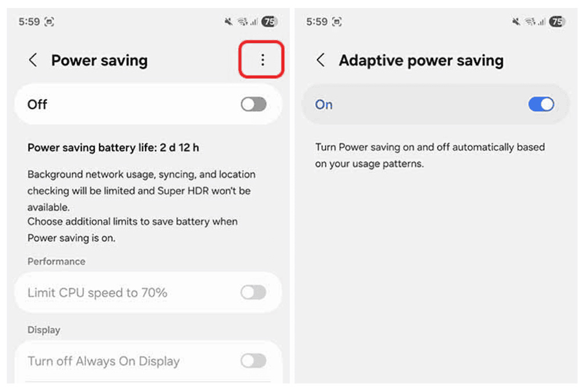Enable Limit CPU speed to 70% toggle
The width and height of the screenshot is (584, 392).
(253, 293)
